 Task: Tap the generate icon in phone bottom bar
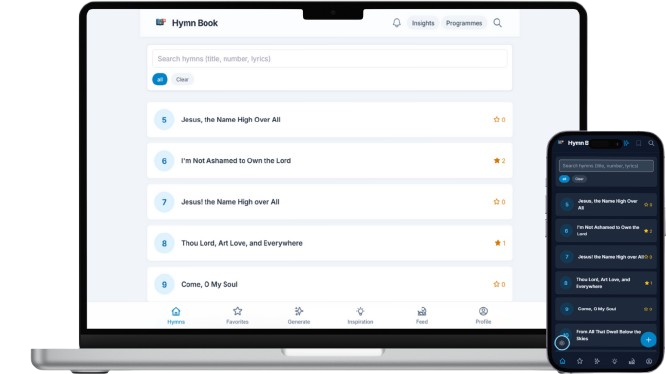[597, 361]
